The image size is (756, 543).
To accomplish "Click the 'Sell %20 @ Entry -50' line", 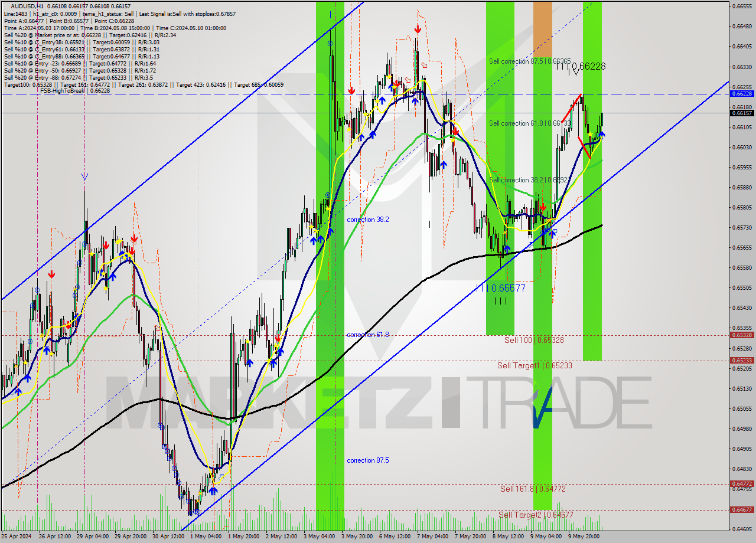I will (80, 70).
